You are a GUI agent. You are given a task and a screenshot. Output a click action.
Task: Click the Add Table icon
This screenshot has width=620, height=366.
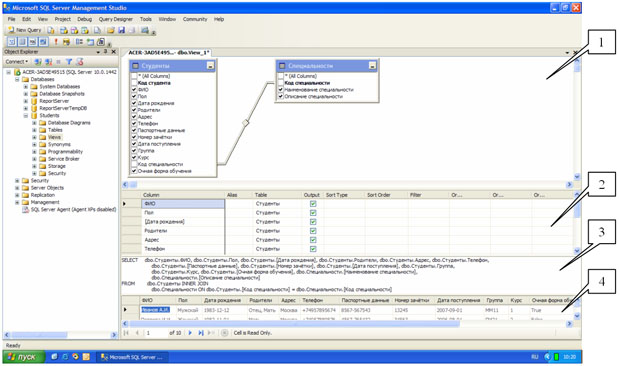[x=90, y=42]
